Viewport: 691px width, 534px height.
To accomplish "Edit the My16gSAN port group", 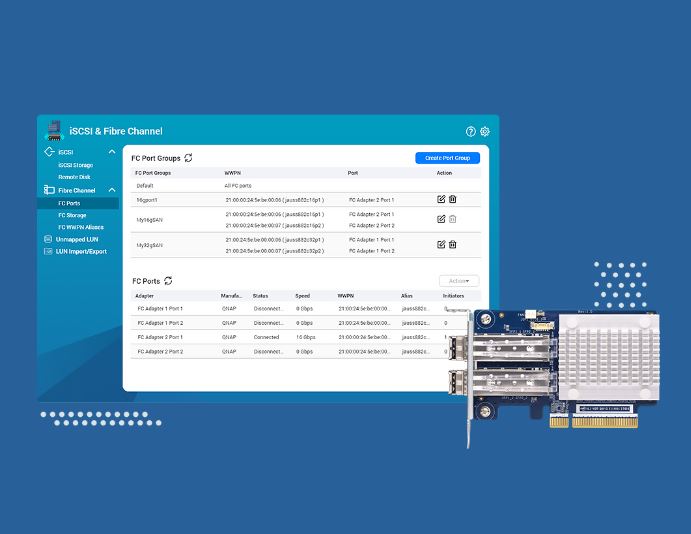I will [441, 219].
